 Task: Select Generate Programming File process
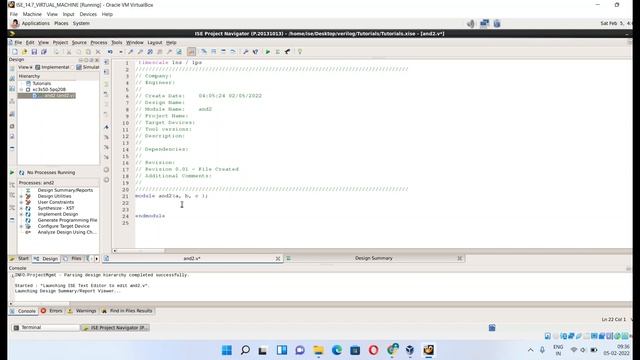pyautogui.click(x=67, y=220)
